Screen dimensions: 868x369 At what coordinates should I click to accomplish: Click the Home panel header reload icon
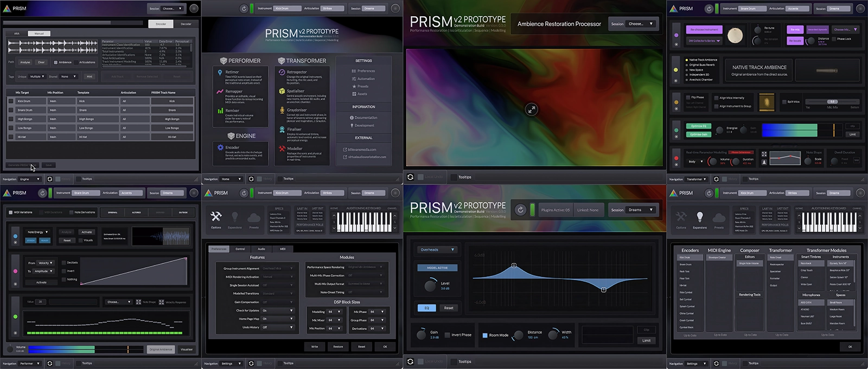pos(244,9)
